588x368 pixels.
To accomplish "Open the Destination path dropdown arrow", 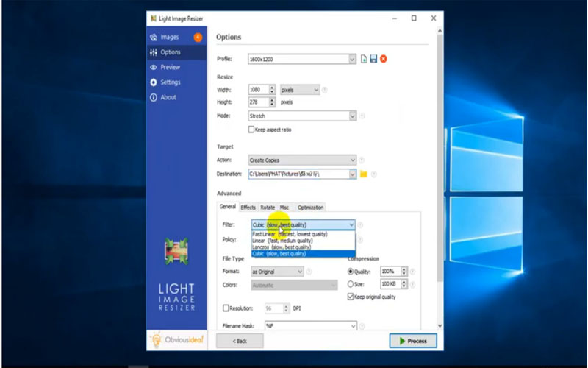I will coord(352,174).
